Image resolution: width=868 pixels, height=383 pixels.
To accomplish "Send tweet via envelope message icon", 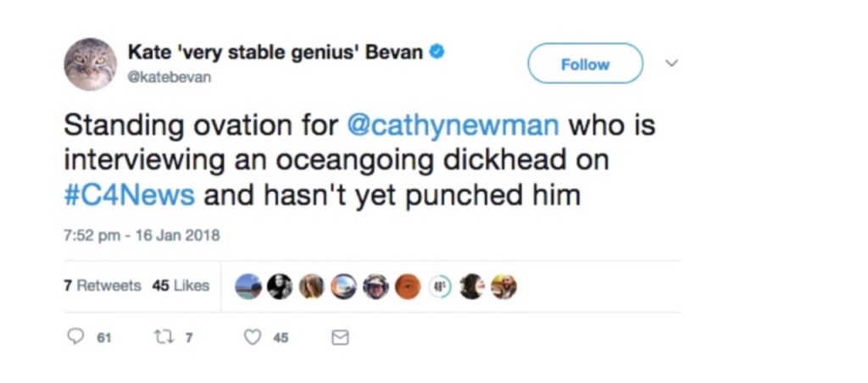I will [339, 337].
